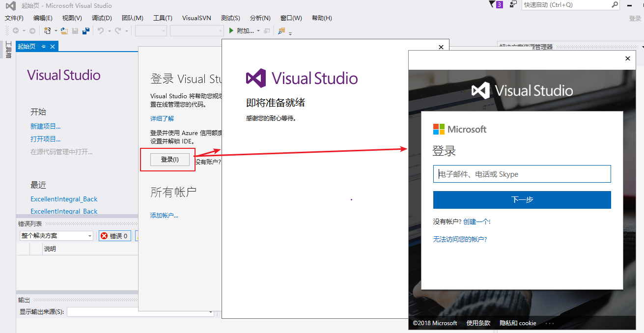Click the Quick Launch magnifier icon
The width and height of the screenshot is (644, 333).
615,4
